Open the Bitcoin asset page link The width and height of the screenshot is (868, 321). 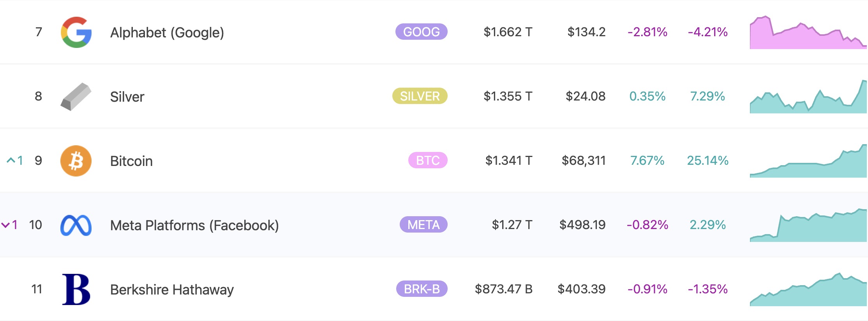tap(131, 161)
